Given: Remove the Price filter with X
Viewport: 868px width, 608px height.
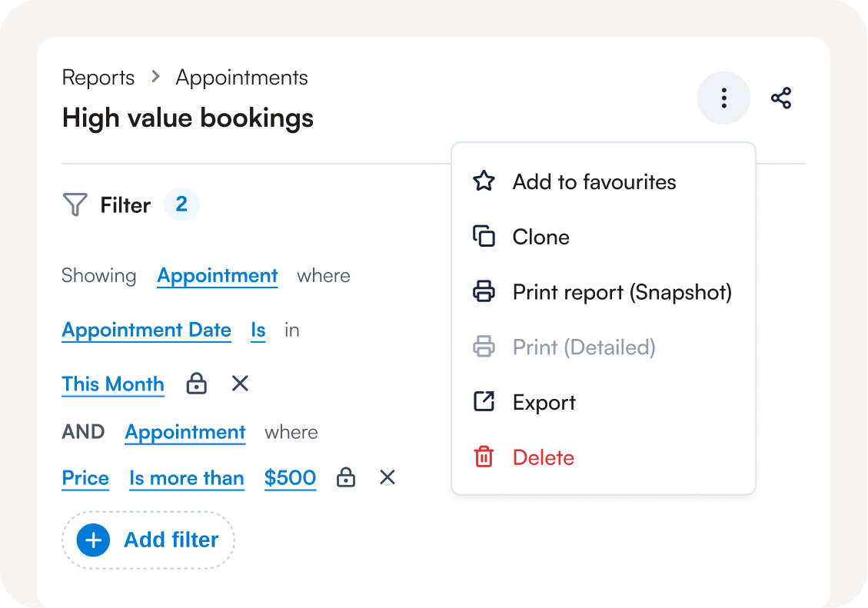Looking at the screenshot, I should [387, 477].
